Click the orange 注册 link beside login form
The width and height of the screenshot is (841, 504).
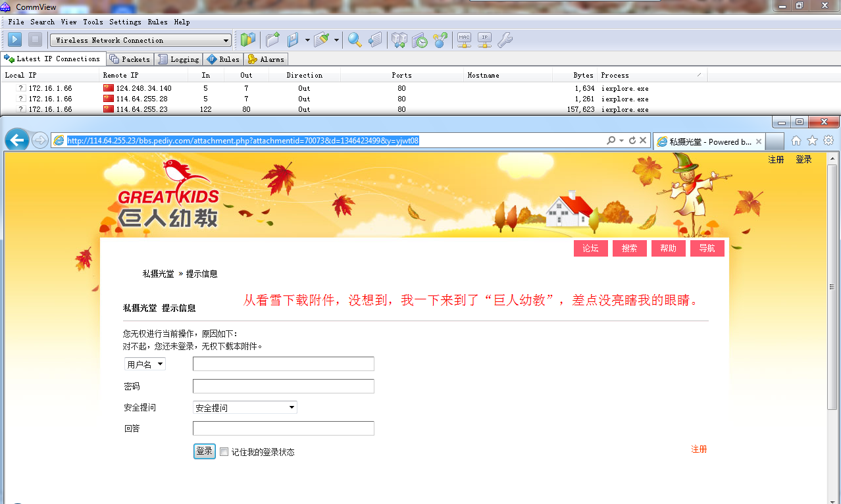coord(699,449)
